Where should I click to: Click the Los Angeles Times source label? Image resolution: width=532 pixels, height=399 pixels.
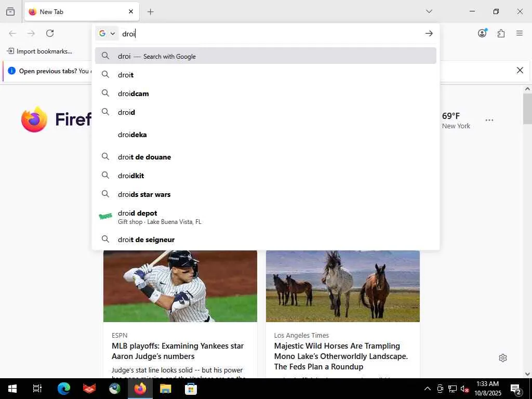[301, 335]
